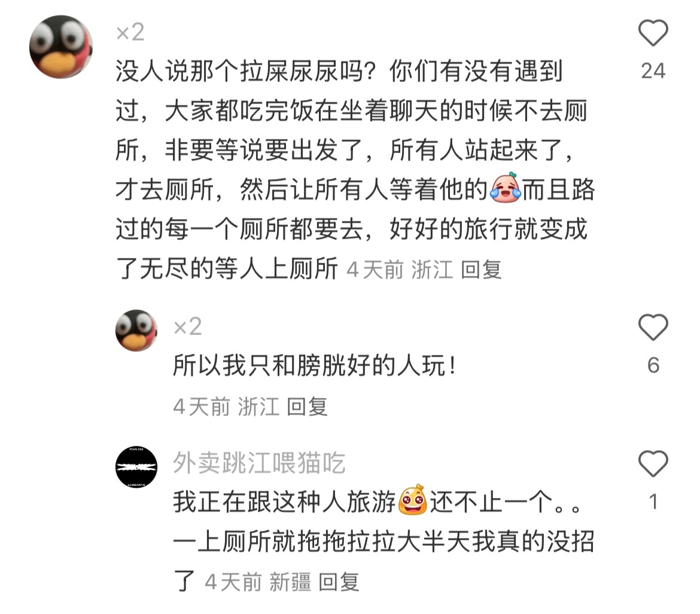Reply to the 新疆 user's comment
The height and width of the screenshot is (614, 700).
339,582
